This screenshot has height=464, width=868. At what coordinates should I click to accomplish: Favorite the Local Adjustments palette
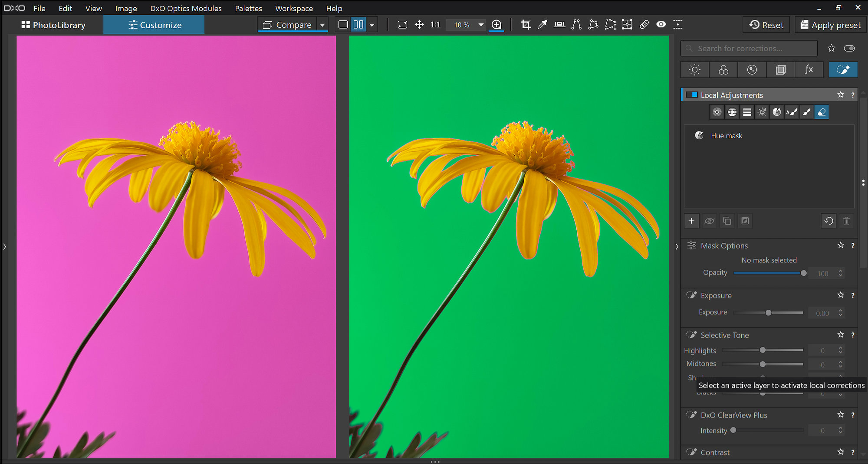(x=841, y=95)
